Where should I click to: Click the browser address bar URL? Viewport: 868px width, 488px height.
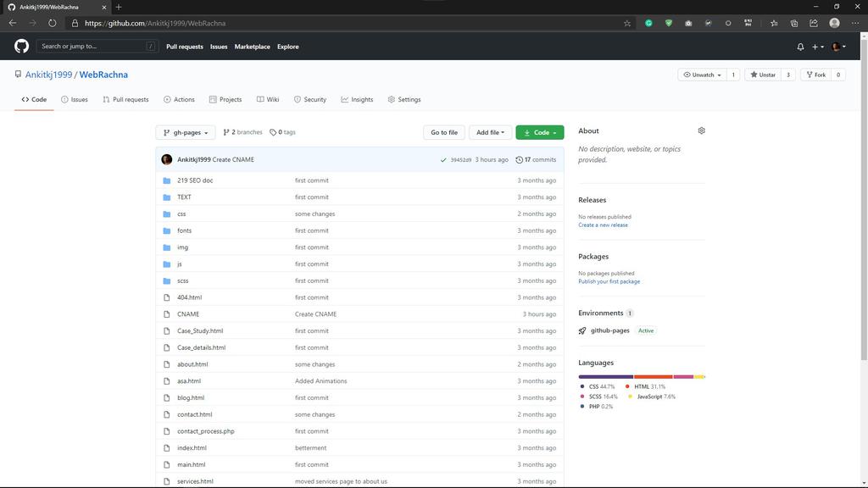pyautogui.click(x=155, y=23)
